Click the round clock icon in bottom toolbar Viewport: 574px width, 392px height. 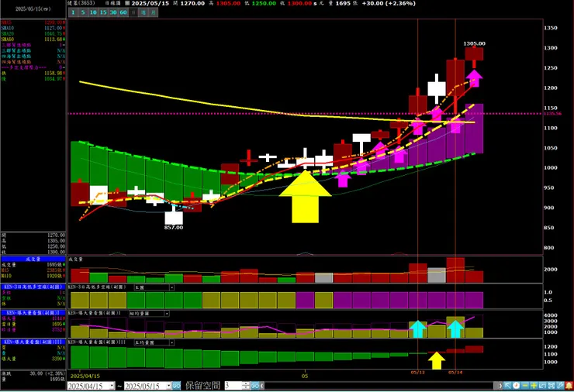[516, 386]
